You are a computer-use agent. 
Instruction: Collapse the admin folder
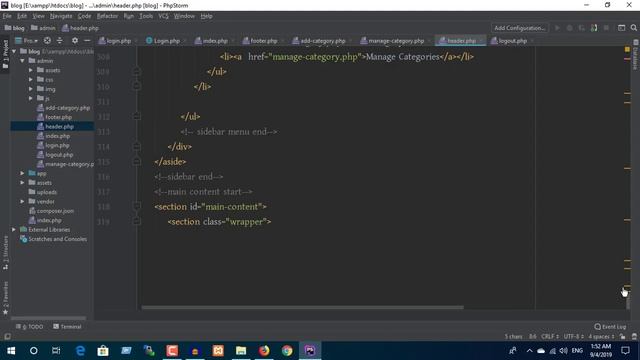pyautogui.click(x=22, y=61)
